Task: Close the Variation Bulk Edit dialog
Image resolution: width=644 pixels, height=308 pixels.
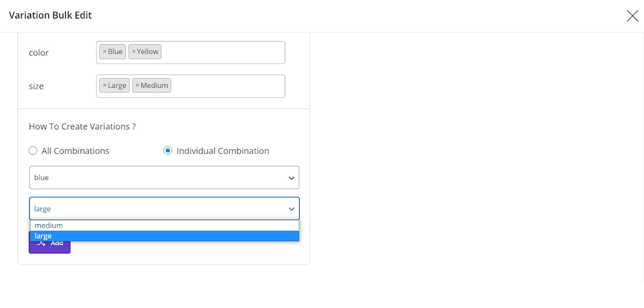Action: 632,16
